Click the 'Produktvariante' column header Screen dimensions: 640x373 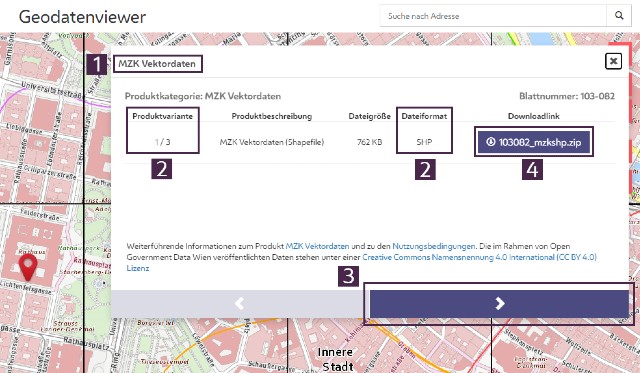[162, 116]
